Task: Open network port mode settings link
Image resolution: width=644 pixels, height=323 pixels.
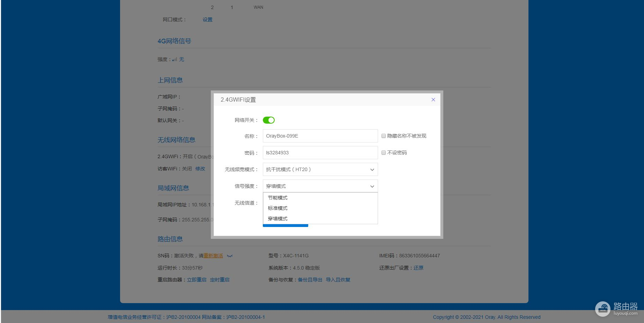Action: tap(207, 20)
